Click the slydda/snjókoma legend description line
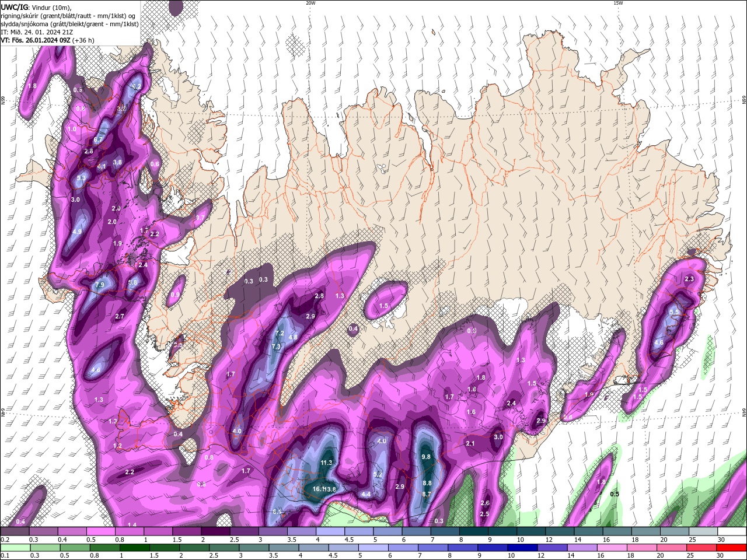Image resolution: width=747 pixels, height=560 pixels. point(70,24)
